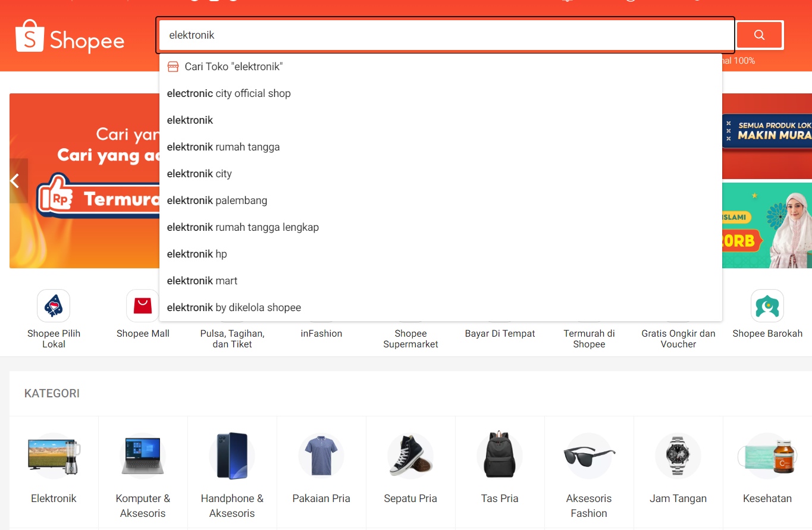Click Elektronik category label text
Image resolution: width=812 pixels, height=530 pixels.
(x=54, y=498)
